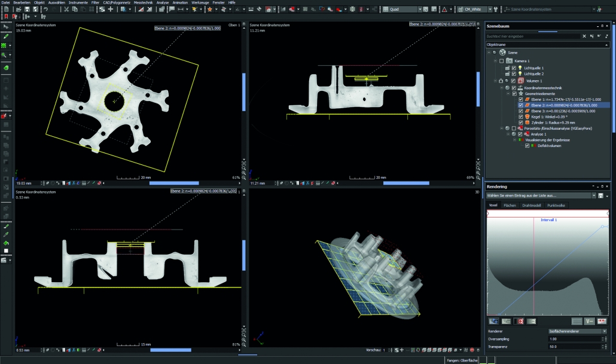
Task: Click the Save icon in the top toolbar
Action: (x=27, y=10)
